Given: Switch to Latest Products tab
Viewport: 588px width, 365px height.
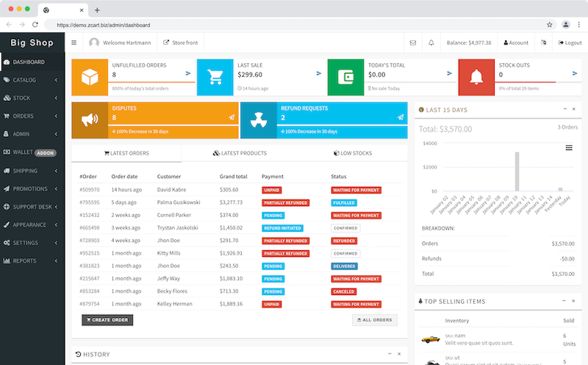Looking at the screenshot, I should [240, 153].
